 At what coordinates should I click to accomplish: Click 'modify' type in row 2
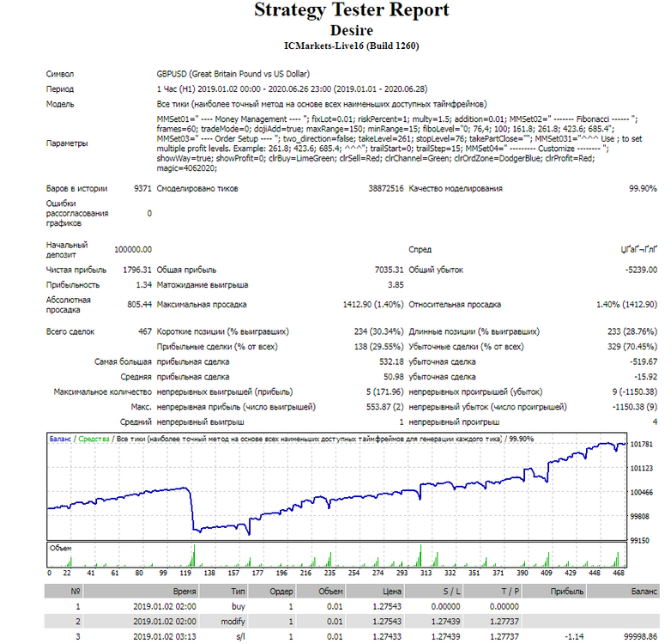pyautogui.click(x=233, y=622)
